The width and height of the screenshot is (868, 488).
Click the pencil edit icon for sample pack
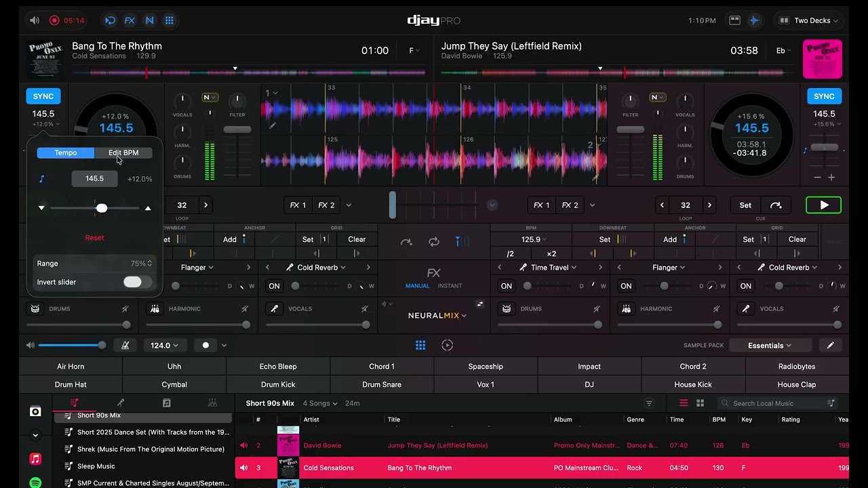830,345
